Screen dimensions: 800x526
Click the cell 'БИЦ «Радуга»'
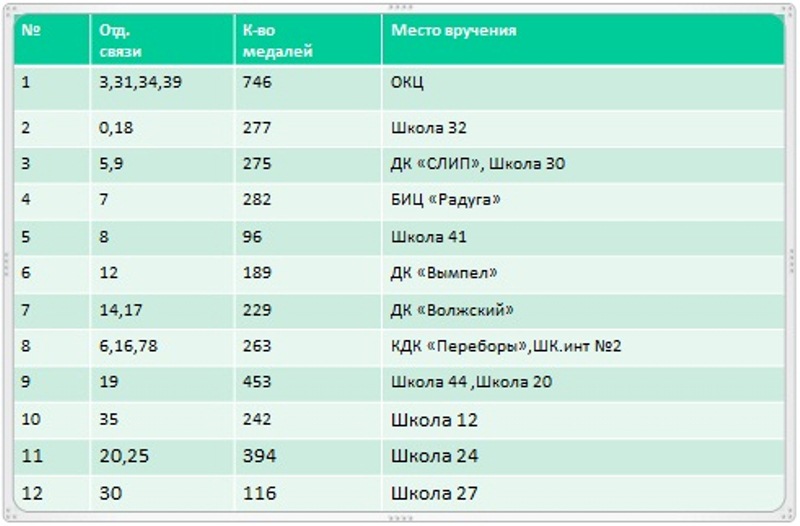[x=583, y=201]
